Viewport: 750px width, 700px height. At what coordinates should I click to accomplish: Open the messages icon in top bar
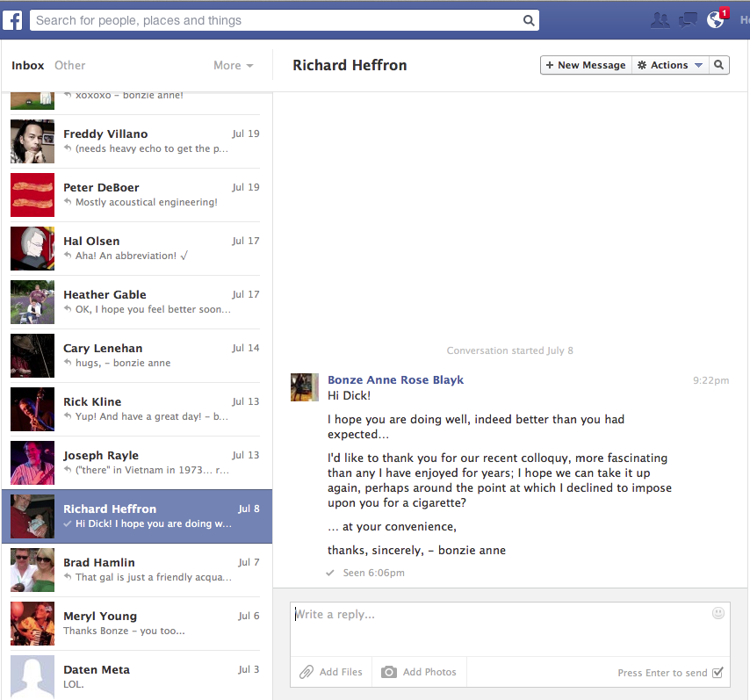coord(688,18)
